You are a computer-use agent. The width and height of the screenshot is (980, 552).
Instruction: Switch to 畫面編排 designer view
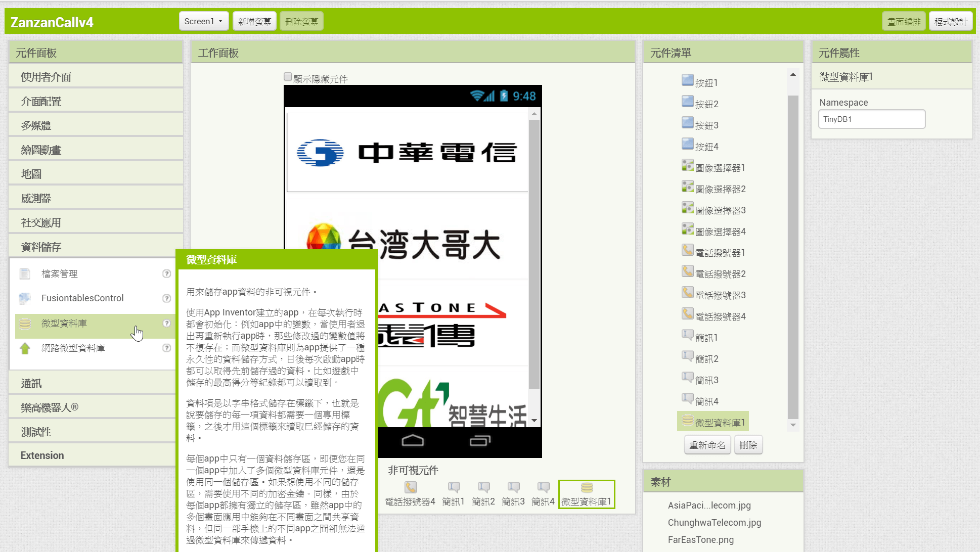click(904, 21)
